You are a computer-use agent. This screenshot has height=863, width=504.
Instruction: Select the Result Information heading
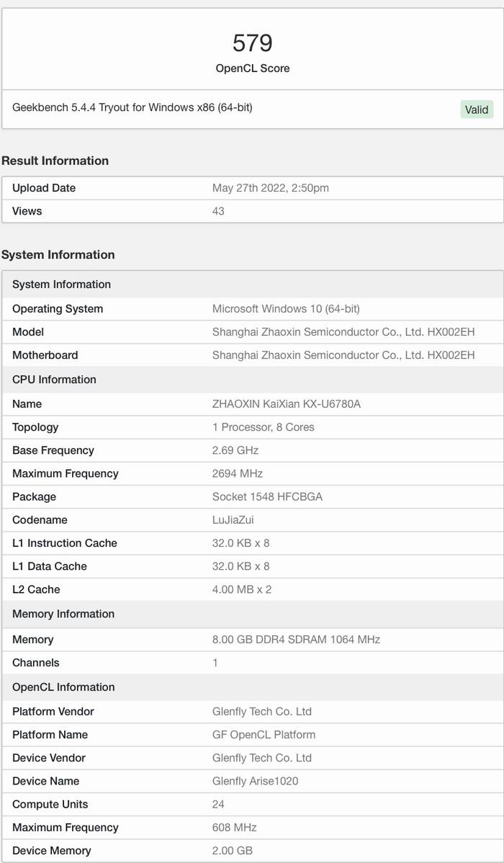55,161
